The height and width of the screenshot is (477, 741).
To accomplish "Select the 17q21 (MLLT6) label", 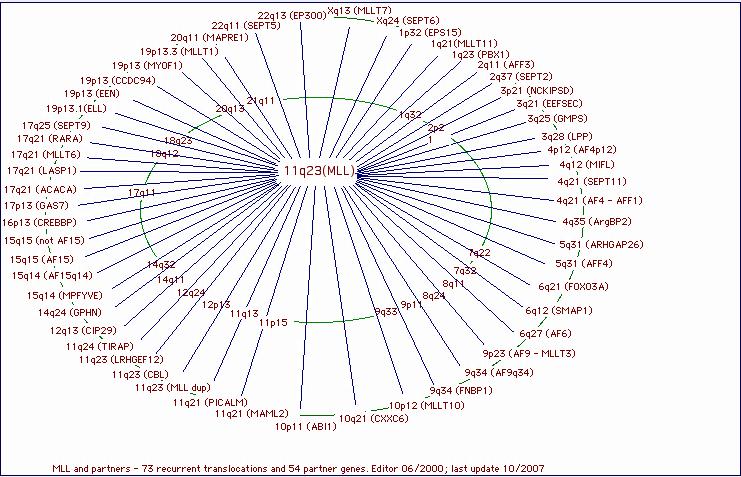I will coord(46,155).
